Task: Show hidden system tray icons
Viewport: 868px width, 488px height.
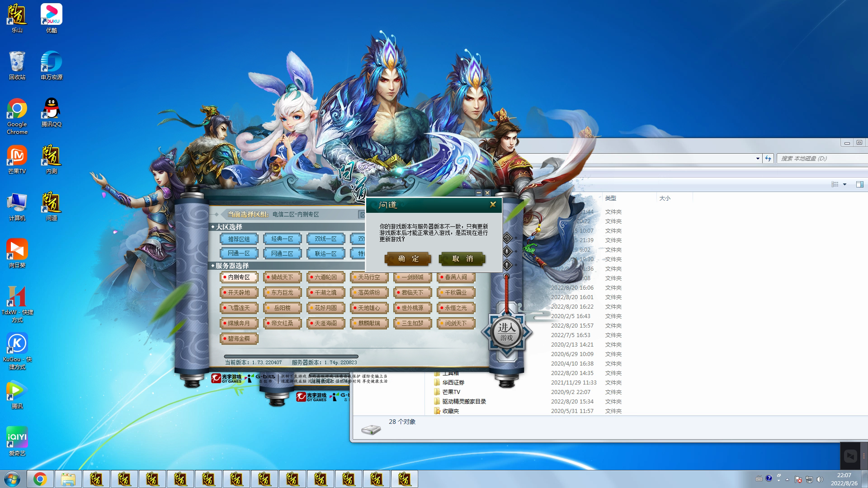Action: pos(787,479)
